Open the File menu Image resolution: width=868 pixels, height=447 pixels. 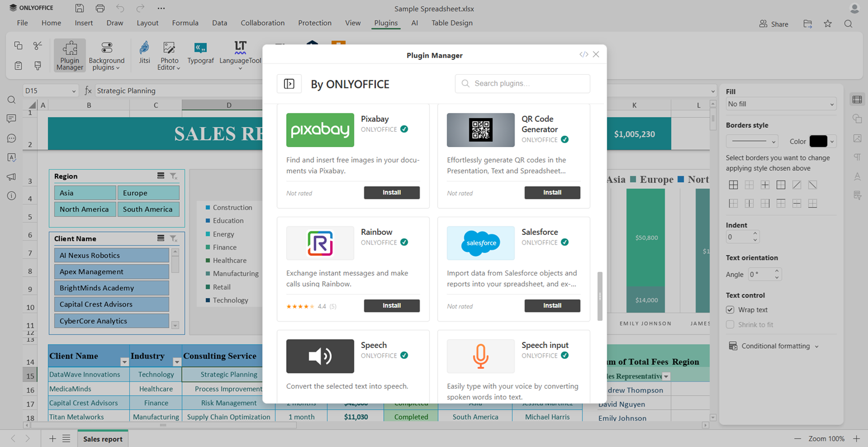pos(23,23)
